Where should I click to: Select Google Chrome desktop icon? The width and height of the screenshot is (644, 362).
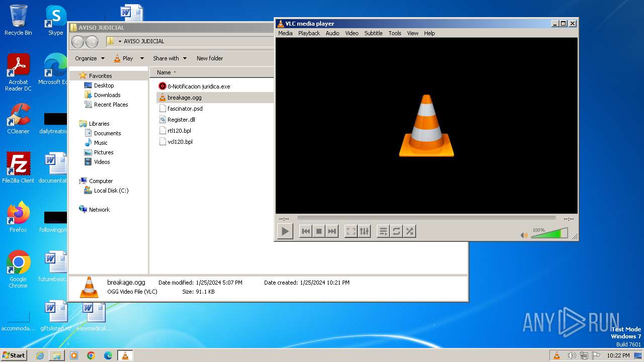click(x=18, y=269)
